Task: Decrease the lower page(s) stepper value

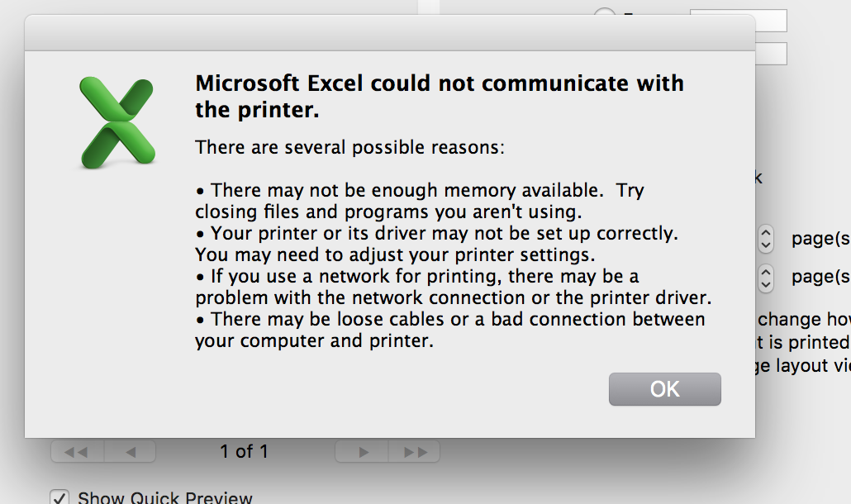Action: pos(766,282)
